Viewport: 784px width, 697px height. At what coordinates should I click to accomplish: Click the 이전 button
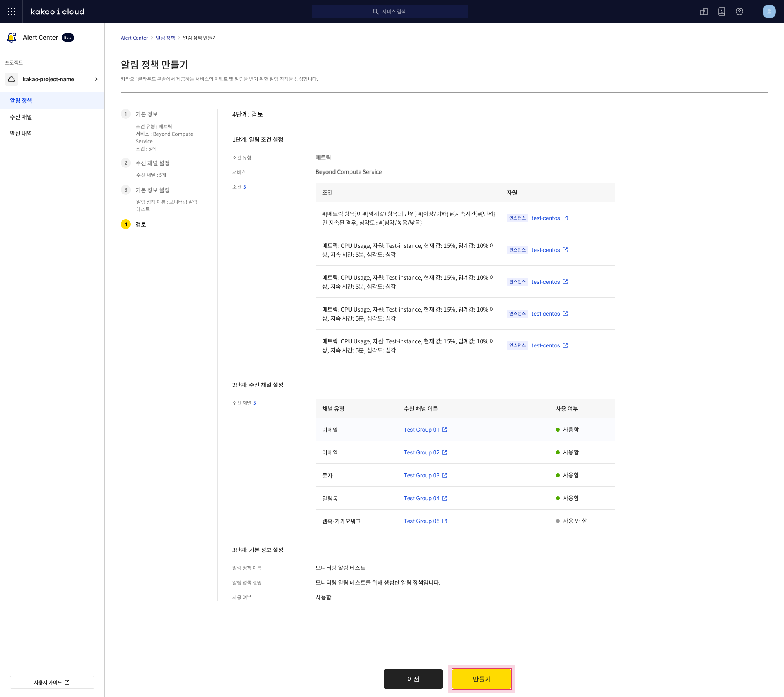(x=413, y=679)
